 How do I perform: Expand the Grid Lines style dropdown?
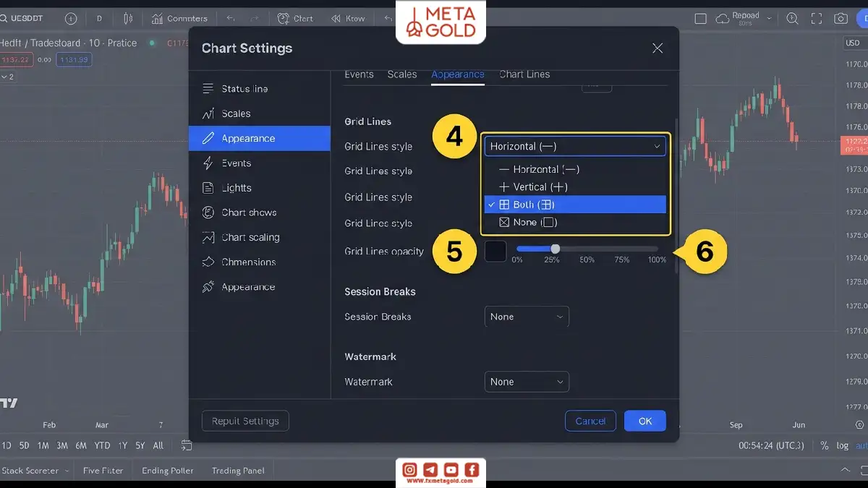(575, 146)
